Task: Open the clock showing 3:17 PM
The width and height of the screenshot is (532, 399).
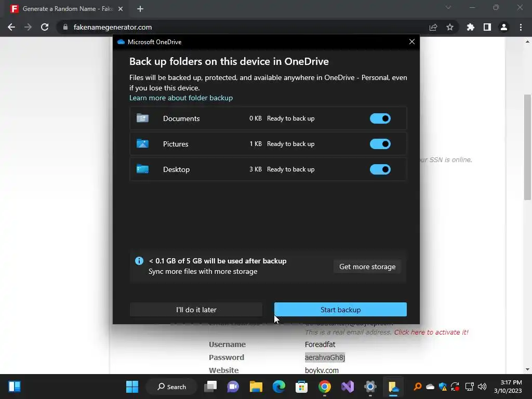Action: pyautogui.click(x=508, y=387)
